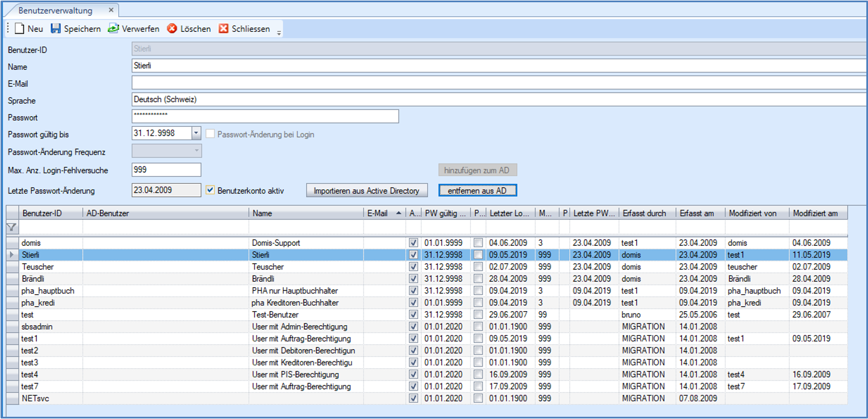Open the toolbar overflow options arrow
Viewport: 868px width, 419px height.
[279, 32]
